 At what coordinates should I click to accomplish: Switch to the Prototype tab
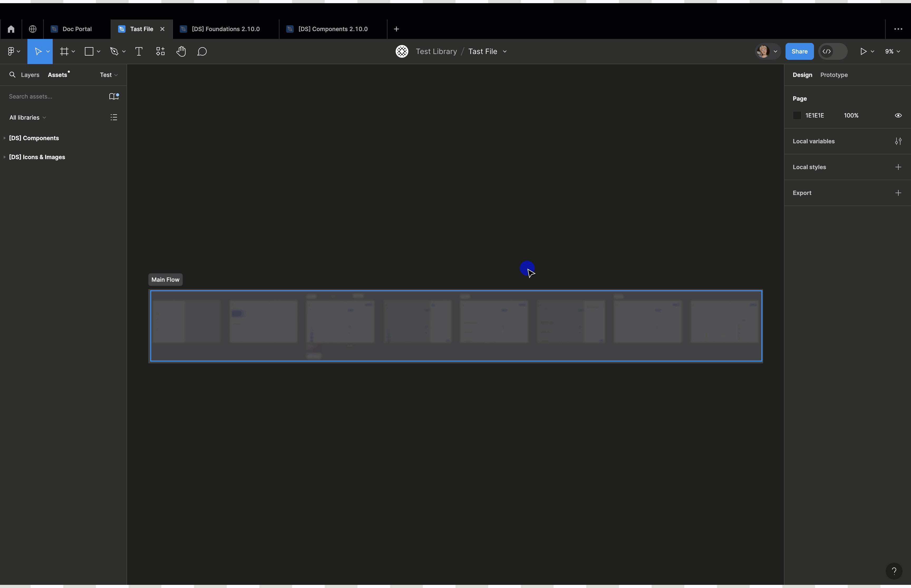834,75
